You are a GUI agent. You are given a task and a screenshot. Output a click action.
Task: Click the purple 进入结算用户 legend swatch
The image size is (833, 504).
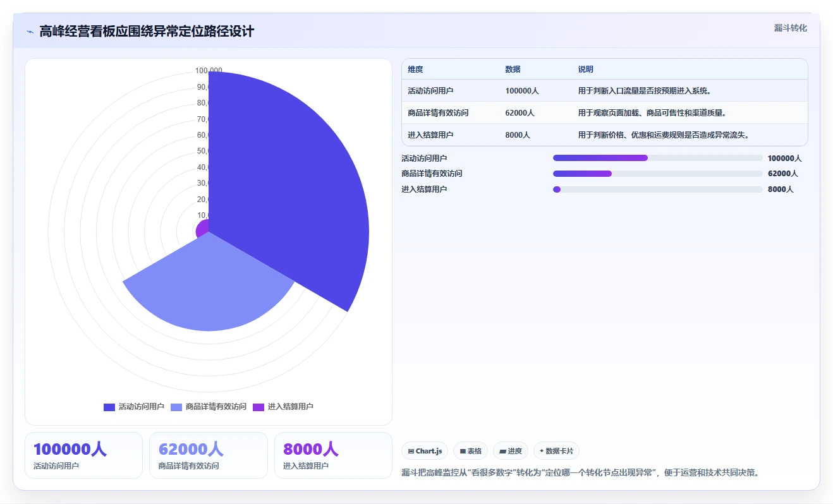258,407
